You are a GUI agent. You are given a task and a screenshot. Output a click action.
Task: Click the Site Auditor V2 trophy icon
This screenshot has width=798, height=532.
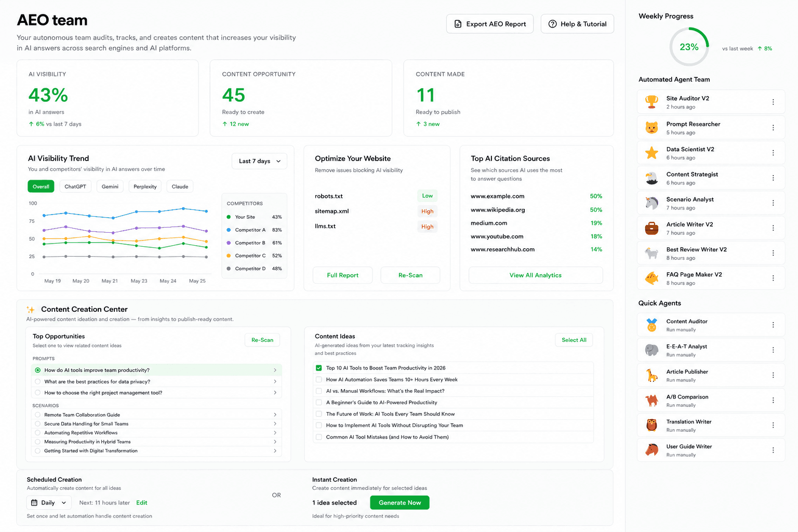pyautogui.click(x=651, y=102)
